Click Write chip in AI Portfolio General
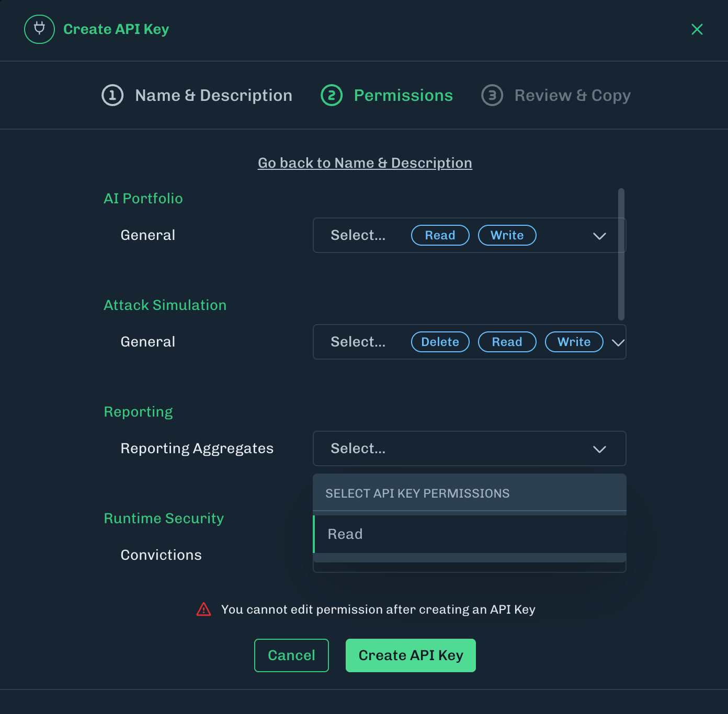Image resolution: width=728 pixels, height=714 pixels. coord(507,235)
